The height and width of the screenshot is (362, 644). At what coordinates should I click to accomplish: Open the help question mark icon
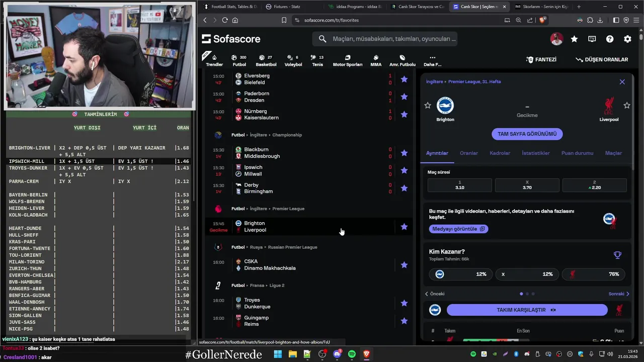tap(610, 39)
